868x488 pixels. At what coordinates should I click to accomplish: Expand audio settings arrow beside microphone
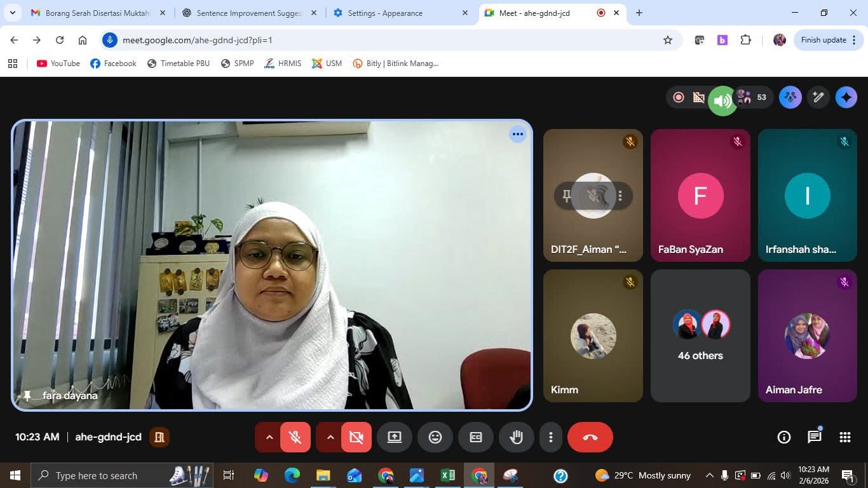tap(269, 437)
